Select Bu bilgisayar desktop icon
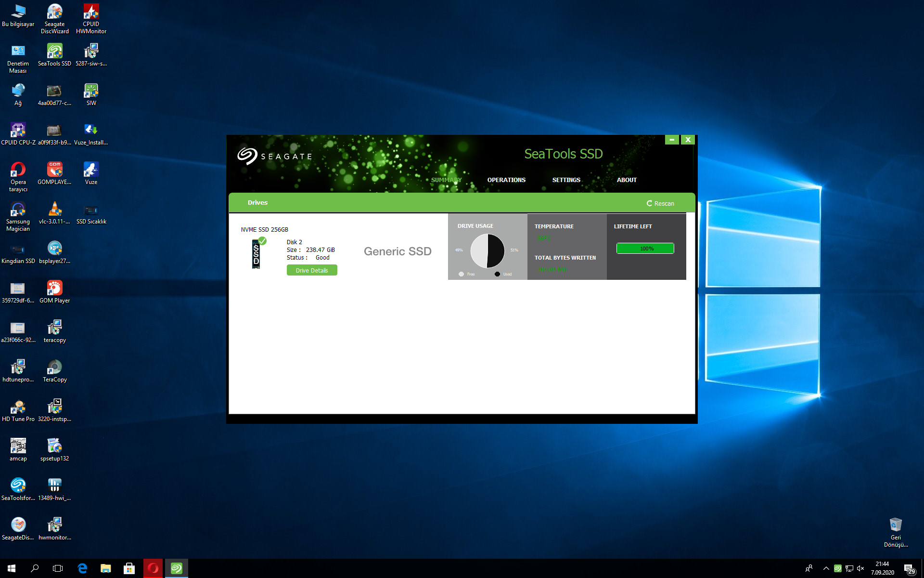The width and height of the screenshot is (924, 578). [x=18, y=16]
